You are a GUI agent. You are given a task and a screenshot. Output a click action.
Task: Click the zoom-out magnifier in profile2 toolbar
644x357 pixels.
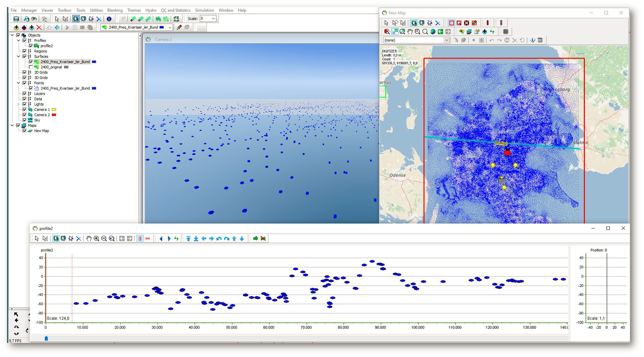pyautogui.click(x=104, y=239)
